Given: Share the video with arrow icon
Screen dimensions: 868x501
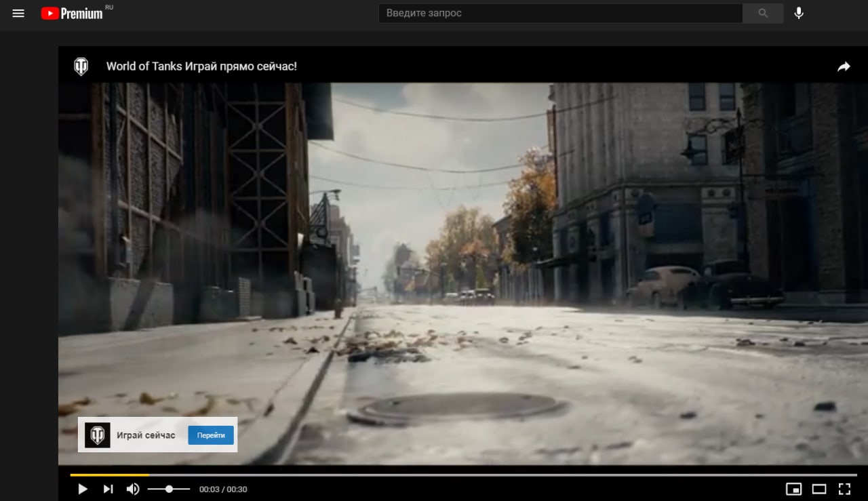Looking at the screenshot, I should [844, 66].
